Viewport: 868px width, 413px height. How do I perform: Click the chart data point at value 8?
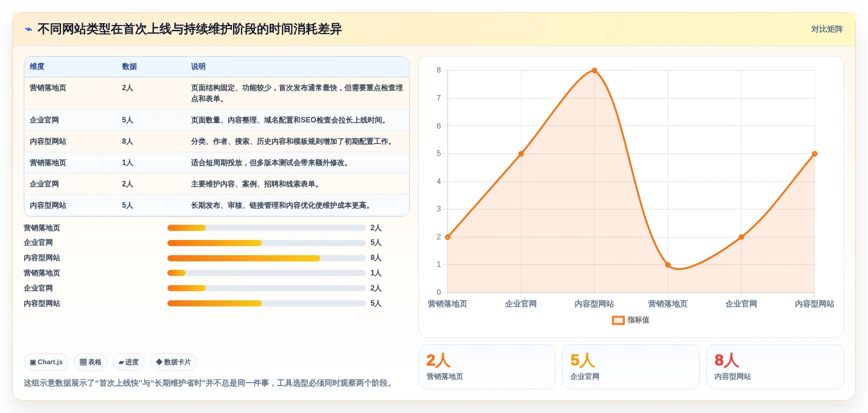coord(594,71)
